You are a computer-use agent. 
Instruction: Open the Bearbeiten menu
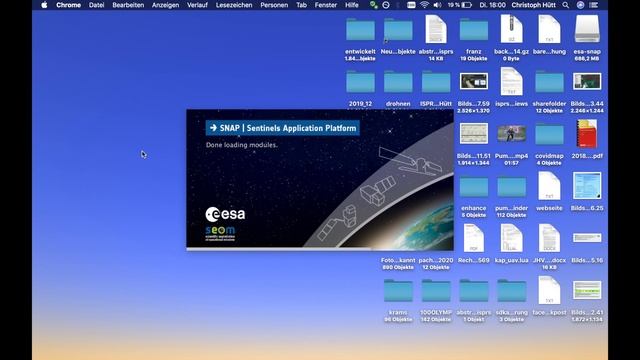pyautogui.click(x=128, y=5)
